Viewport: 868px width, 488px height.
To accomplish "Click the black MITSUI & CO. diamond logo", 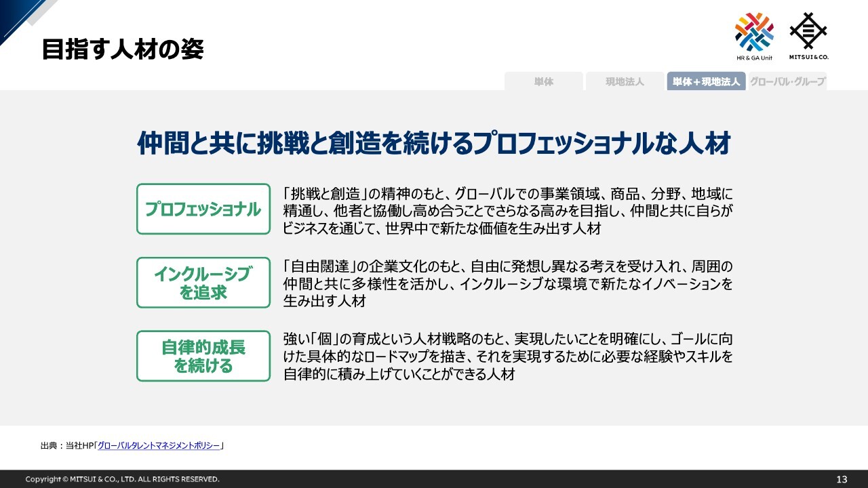I will (808, 31).
